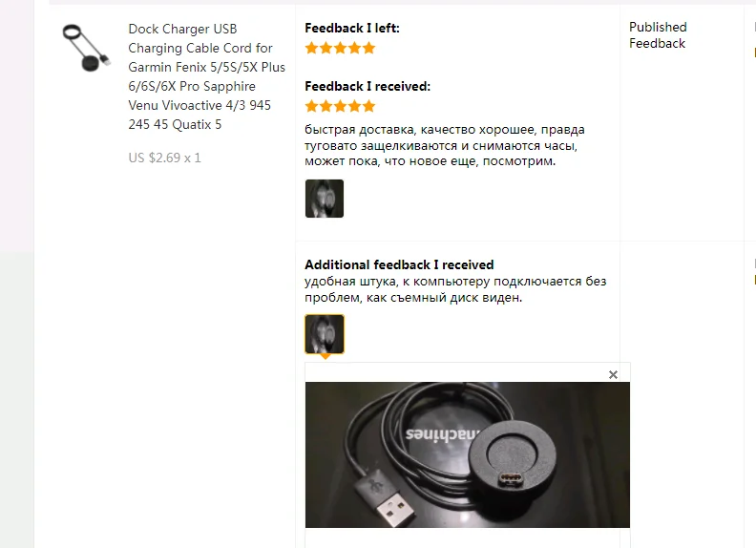Click the orange pointer below selected thumbnail
756x548 pixels.
click(x=325, y=356)
